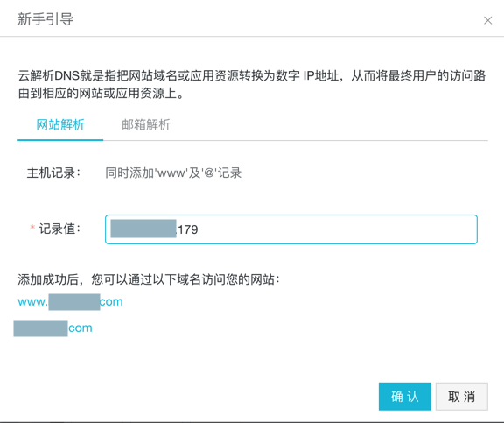Click the 新手引导 dialog title
The height and width of the screenshot is (423, 504).
pyautogui.click(x=45, y=19)
